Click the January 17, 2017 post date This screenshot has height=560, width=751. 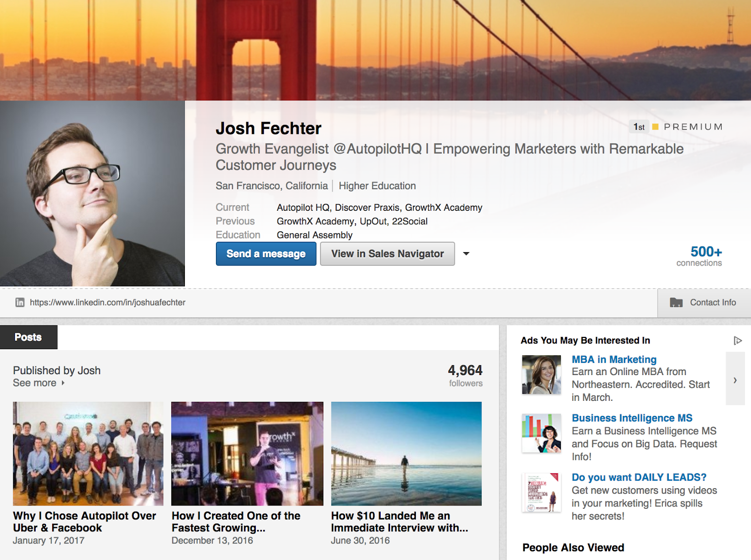pyautogui.click(x=48, y=540)
